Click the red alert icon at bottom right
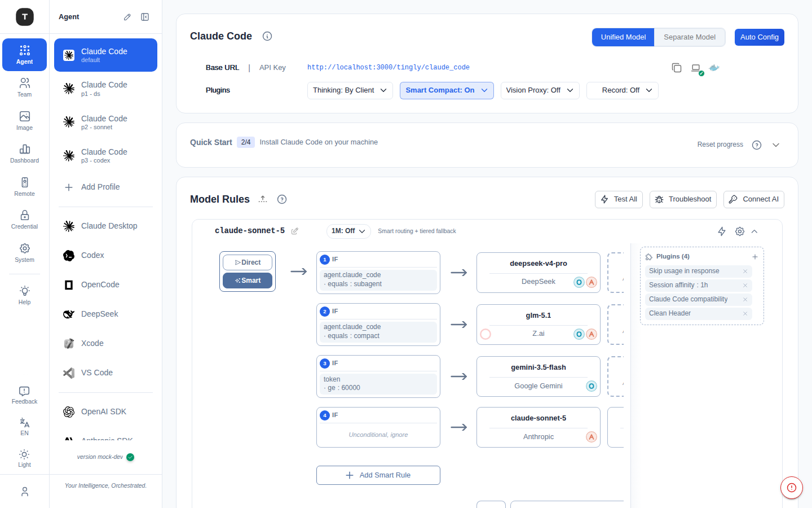The height and width of the screenshot is (508, 812). click(x=792, y=488)
